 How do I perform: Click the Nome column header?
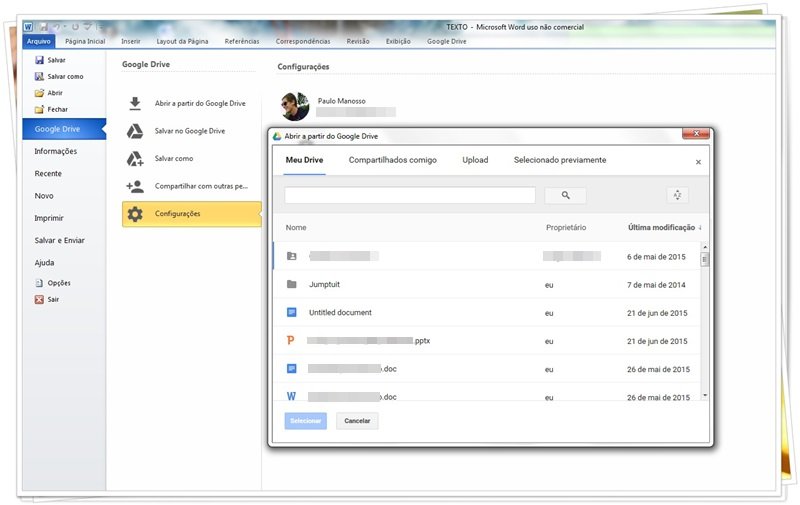tap(296, 228)
